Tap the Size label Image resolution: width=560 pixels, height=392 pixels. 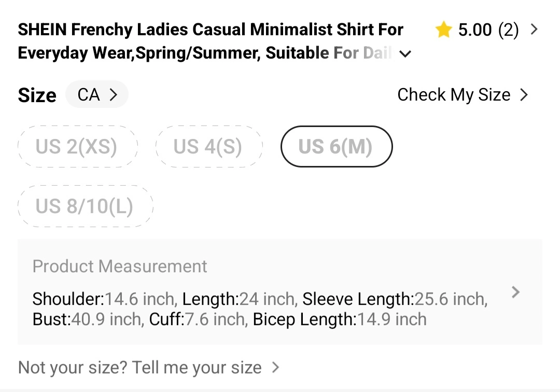37,95
